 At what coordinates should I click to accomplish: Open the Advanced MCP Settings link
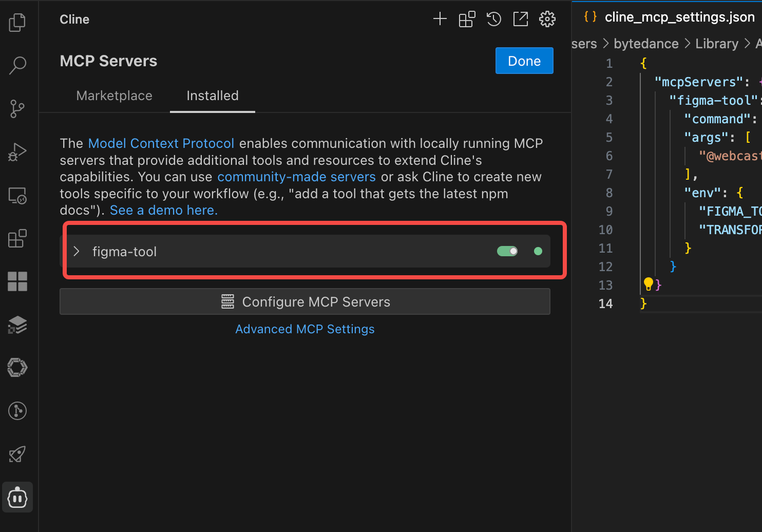click(305, 329)
